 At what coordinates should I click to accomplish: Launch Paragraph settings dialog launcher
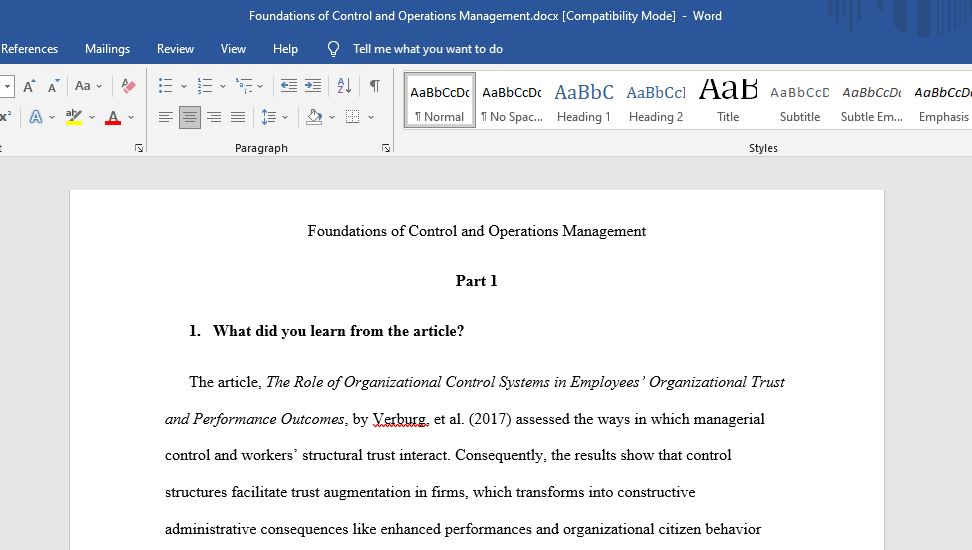pos(386,148)
